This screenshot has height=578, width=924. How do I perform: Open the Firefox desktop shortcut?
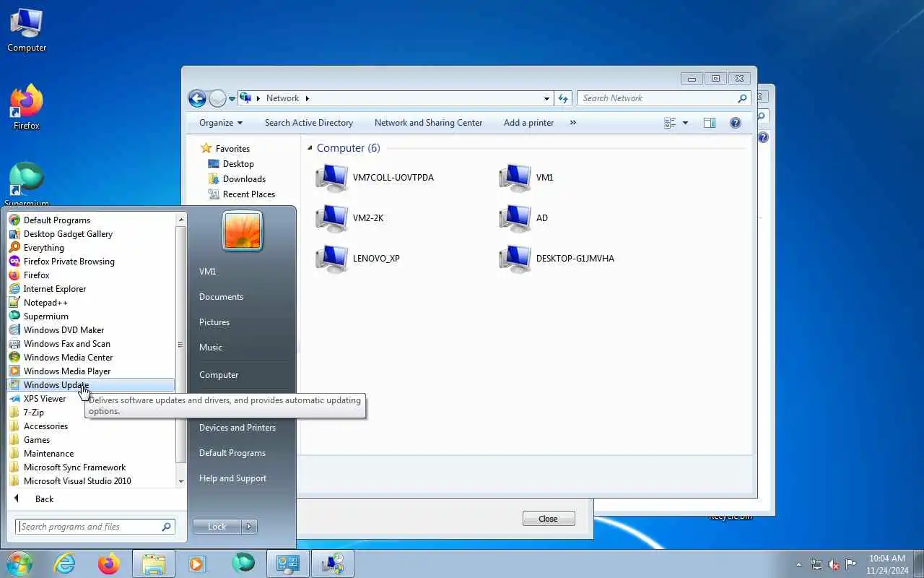27,107
